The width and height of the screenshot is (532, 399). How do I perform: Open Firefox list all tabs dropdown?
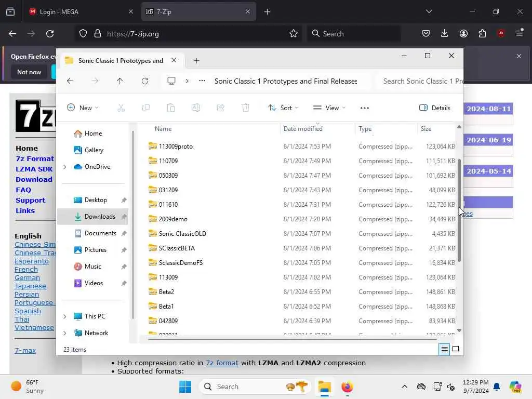pos(429,11)
